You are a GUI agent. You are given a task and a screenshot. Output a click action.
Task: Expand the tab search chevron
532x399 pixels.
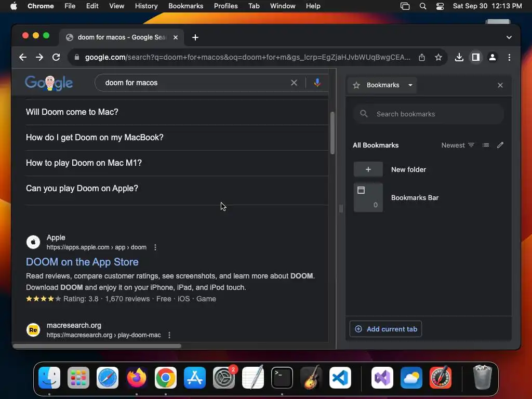509,37
